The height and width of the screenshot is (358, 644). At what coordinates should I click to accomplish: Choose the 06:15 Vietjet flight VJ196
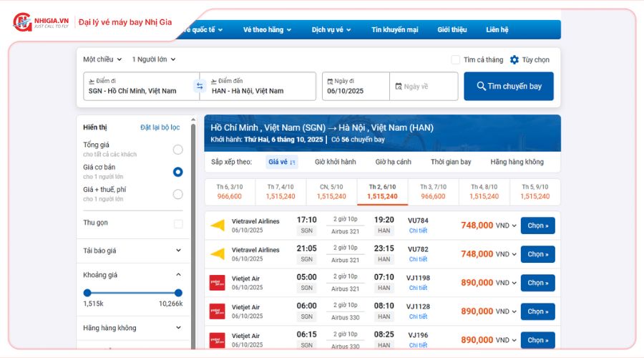point(537,340)
